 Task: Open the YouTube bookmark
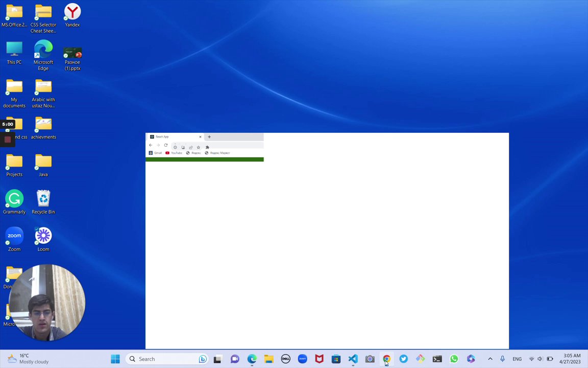click(174, 153)
